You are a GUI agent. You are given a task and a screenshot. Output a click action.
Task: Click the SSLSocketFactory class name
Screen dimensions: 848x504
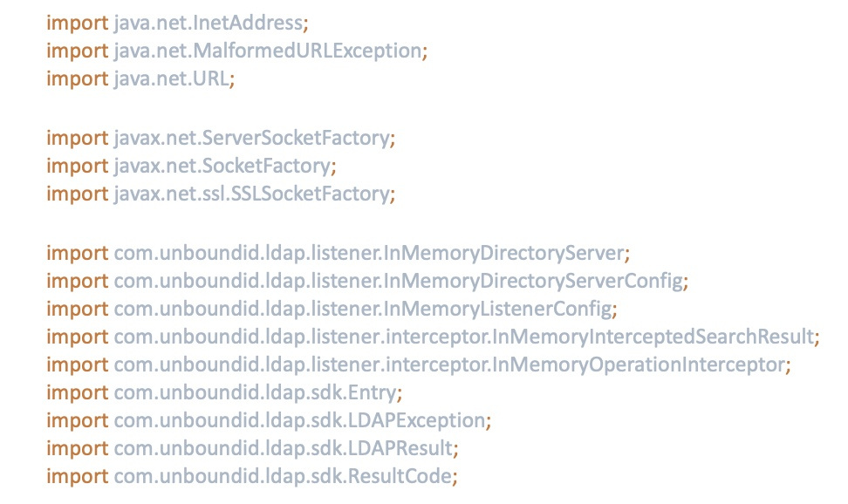(x=310, y=194)
